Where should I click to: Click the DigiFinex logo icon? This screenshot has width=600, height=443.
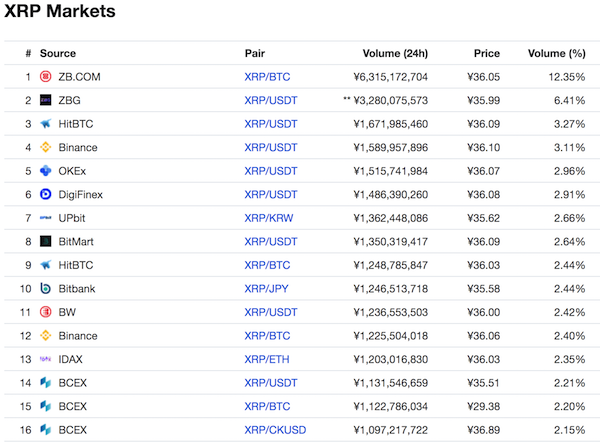click(x=46, y=194)
